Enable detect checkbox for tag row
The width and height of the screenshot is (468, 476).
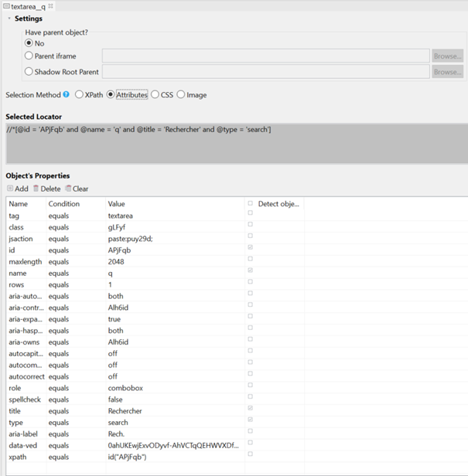(250, 212)
